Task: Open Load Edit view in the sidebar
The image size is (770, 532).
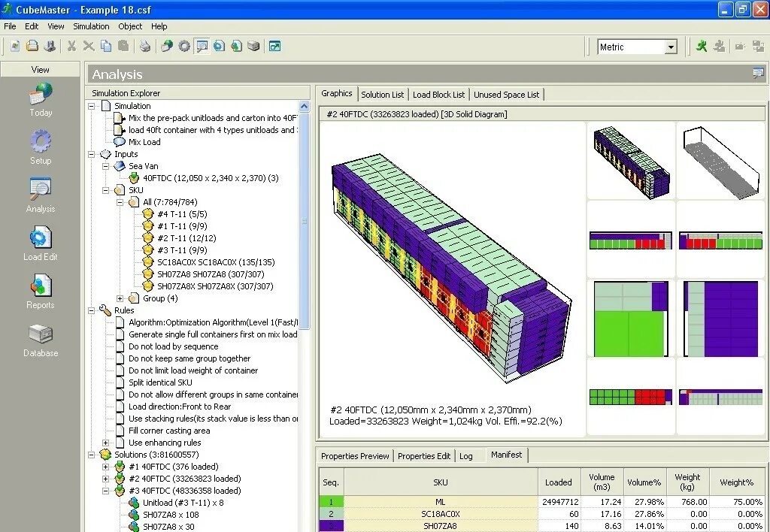Action: tap(41, 244)
